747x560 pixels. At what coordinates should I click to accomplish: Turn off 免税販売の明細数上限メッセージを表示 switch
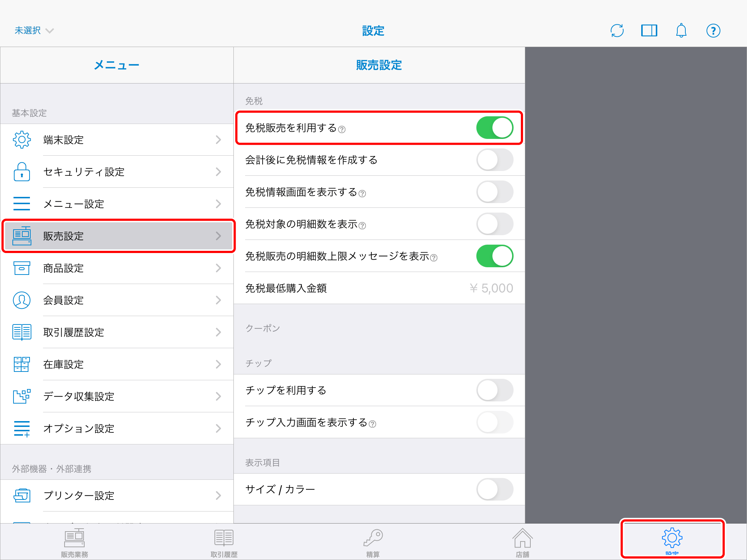coord(495,256)
